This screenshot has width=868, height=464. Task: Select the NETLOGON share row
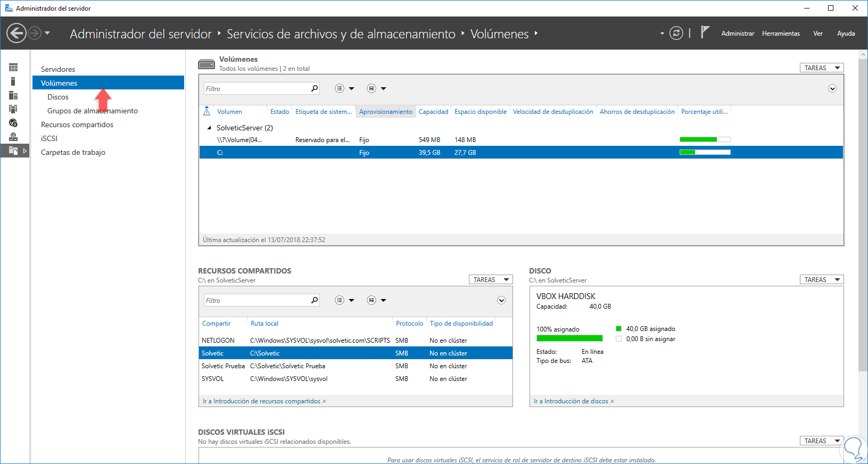[x=356, y=341]
